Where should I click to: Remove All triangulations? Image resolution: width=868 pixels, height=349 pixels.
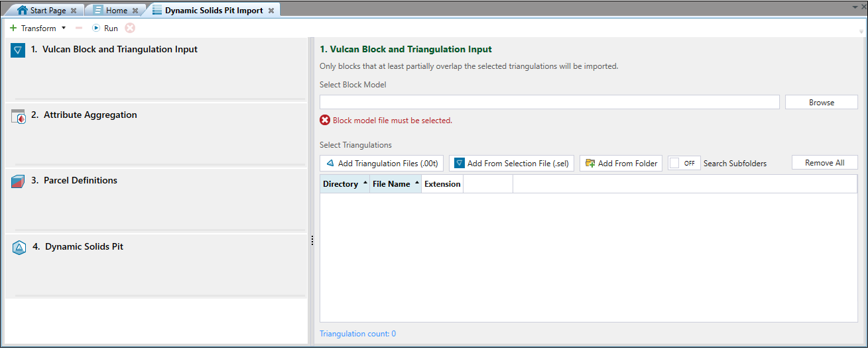tap(825, 163)
